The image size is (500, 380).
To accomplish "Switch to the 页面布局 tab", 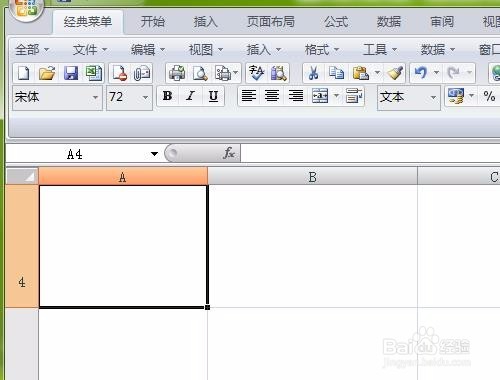I will 271,22.
